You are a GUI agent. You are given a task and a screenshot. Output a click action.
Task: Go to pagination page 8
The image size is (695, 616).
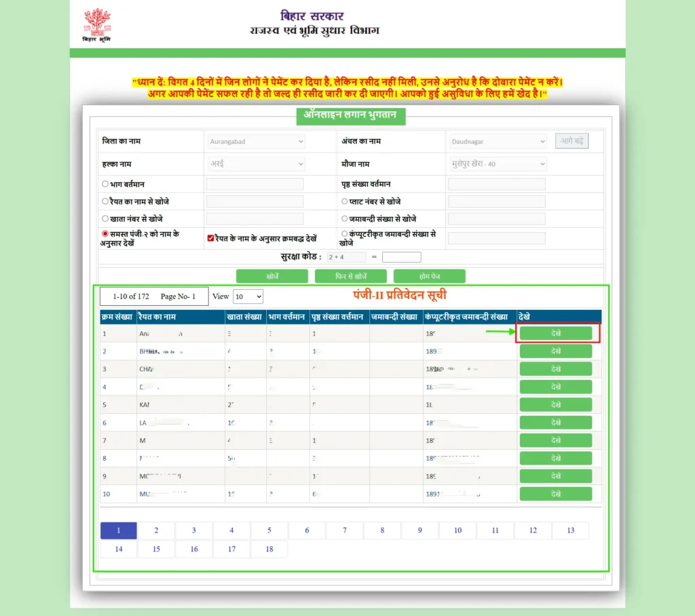pyautogui.click(x=383, y=531)
